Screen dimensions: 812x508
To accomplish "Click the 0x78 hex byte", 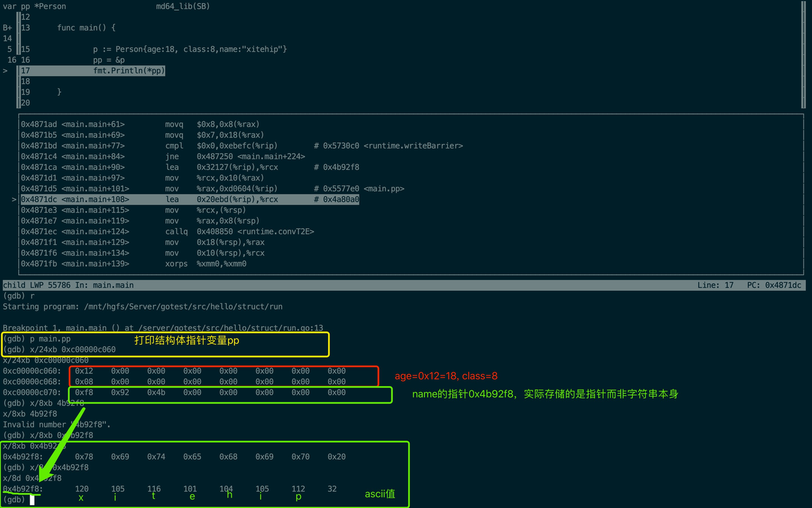I will (84, 457).
